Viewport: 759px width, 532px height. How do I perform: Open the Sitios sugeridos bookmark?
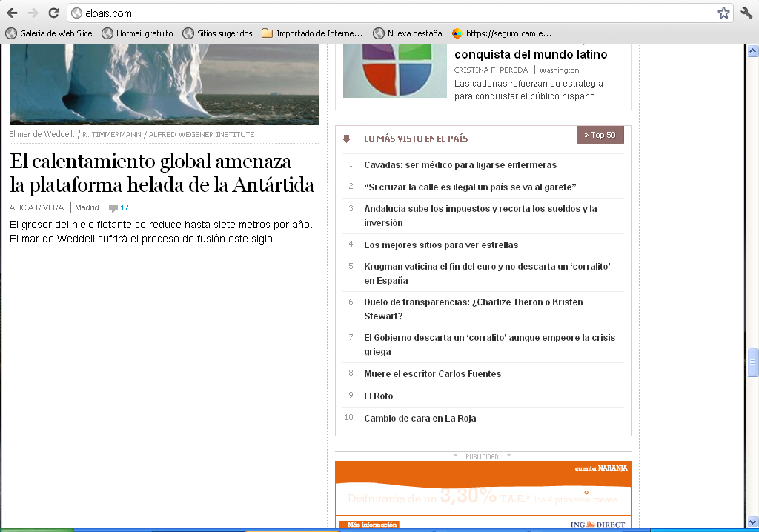[218, 33]
